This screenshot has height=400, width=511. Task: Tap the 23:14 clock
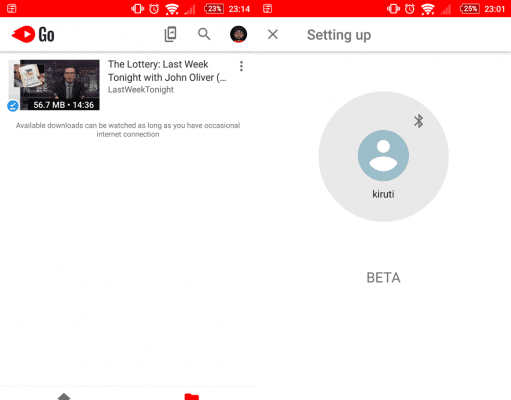coord(239,9)
